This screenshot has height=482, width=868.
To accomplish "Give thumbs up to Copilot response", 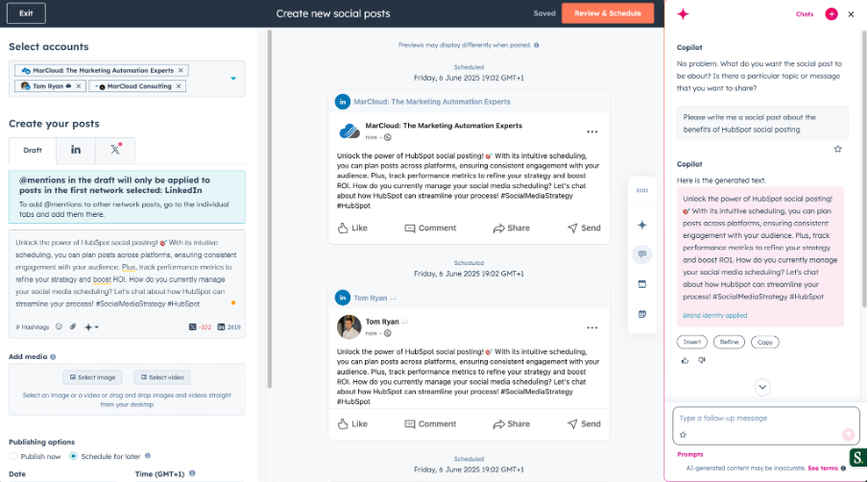I will [685, 360].
